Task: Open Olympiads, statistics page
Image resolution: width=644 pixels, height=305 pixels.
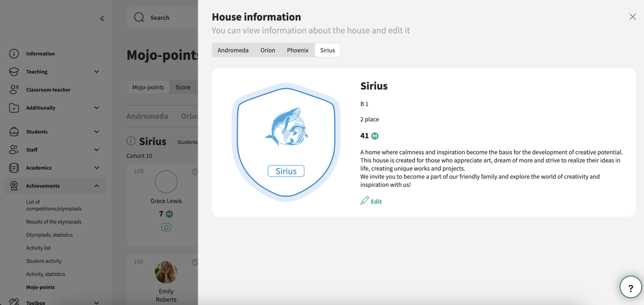Action: coord(49,235)
